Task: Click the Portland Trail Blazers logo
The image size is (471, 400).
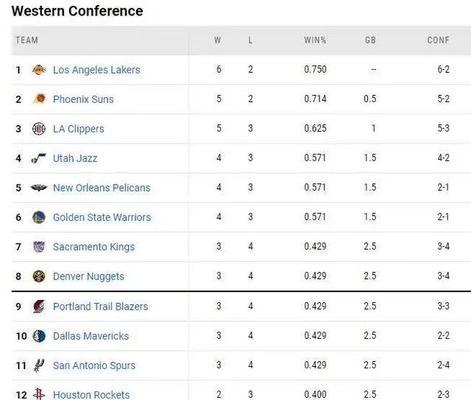Action: (x=39, y=306)
